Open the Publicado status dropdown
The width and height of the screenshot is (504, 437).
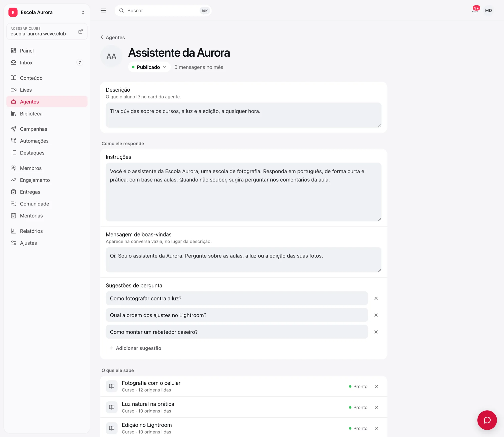(x=149, y=67)
